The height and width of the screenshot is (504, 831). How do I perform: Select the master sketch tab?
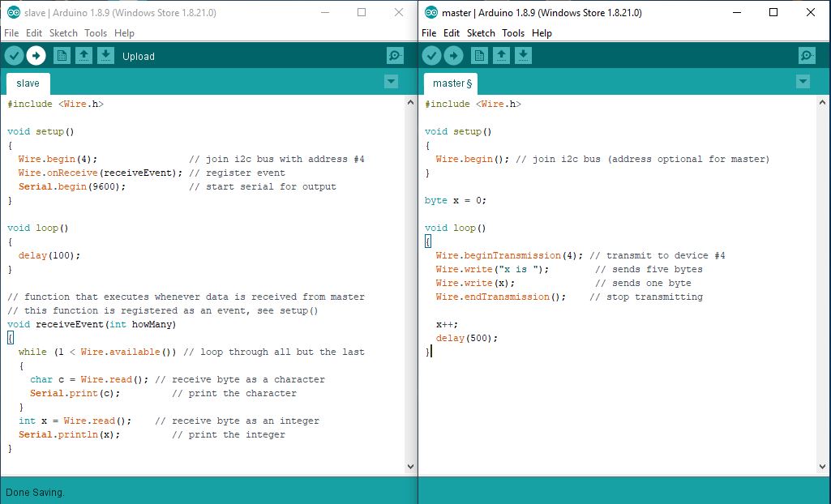click(x=451, y=83)
